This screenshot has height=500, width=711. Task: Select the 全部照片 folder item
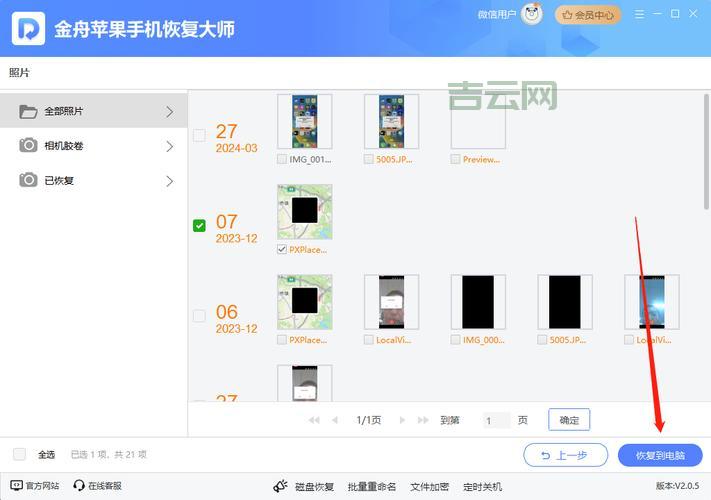pyautogui.click(x=93, y=111)
